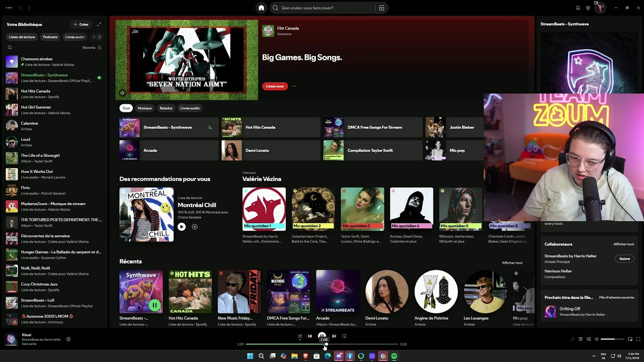Image resolution: width=644 pixels, height=362 pixels.
Task: Pause the current track
Action: [x=322, y=335]
